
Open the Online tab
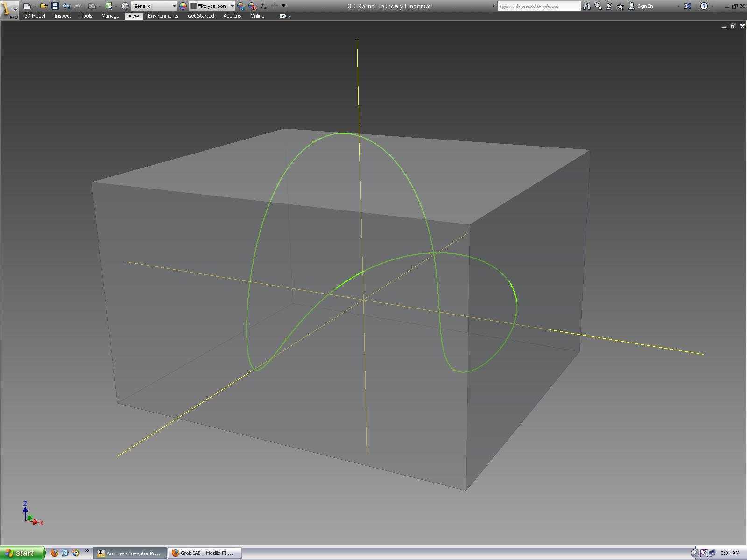[x=257, y=16]
